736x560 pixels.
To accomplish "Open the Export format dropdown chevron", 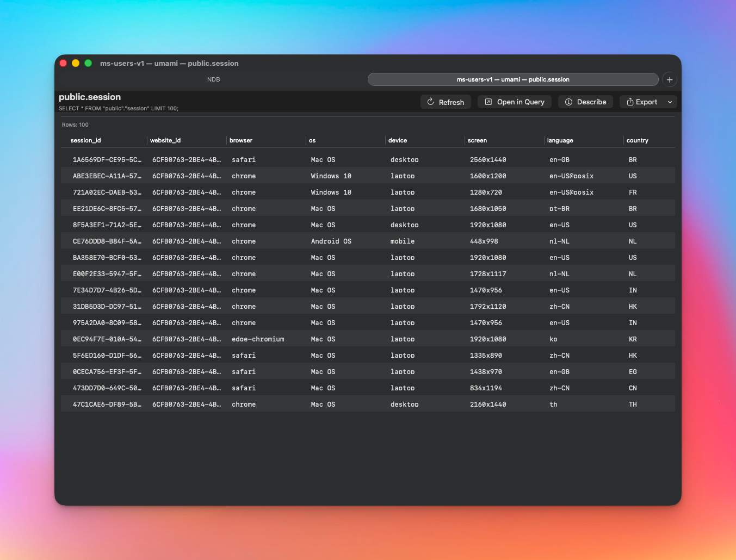I will (x=670, y=102).
